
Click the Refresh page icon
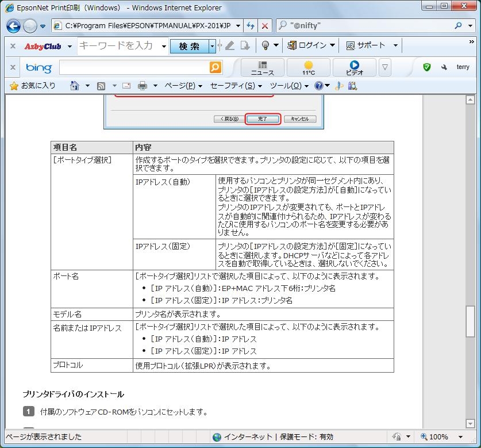[x=250, y=26]
